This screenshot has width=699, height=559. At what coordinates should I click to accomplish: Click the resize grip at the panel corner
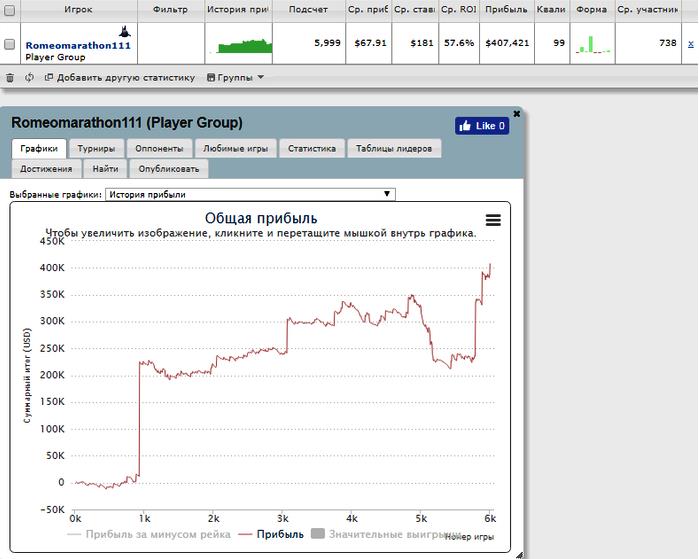click(x=519, y=555)
